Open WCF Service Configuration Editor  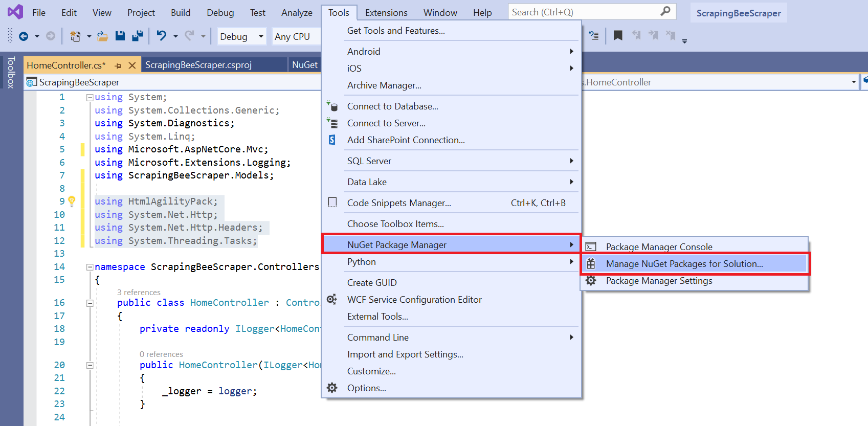tap(452, 300)
